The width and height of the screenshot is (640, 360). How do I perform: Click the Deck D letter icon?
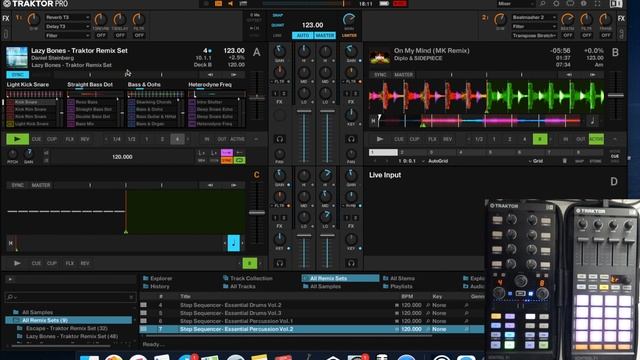click(x=614, y=181)
